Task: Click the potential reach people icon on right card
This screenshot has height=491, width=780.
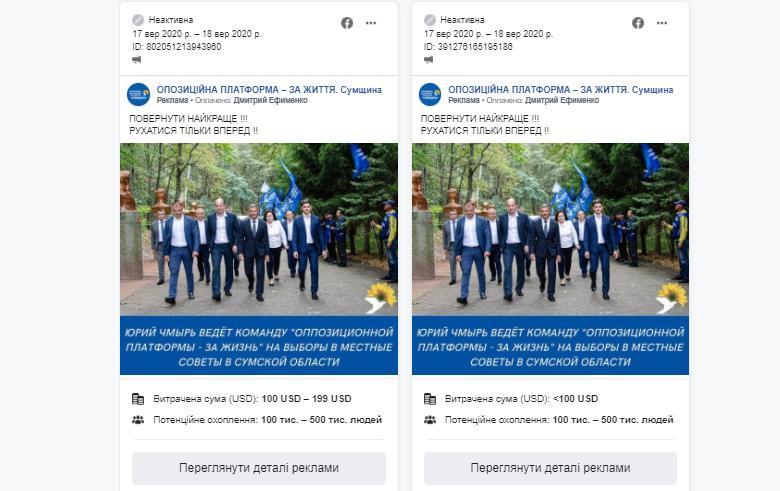Action: click(430, 420)
